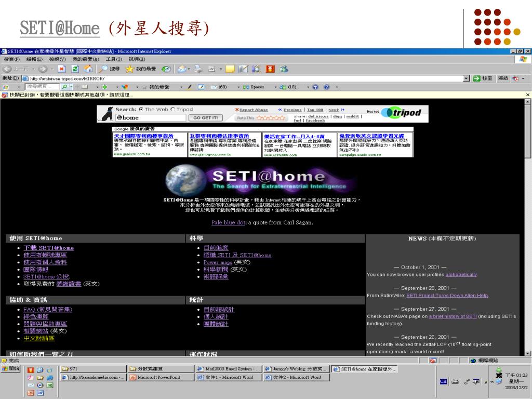Open Windows Live logo dropdown arrow
This screenshot has width=532, height=399.
[19, 87]
